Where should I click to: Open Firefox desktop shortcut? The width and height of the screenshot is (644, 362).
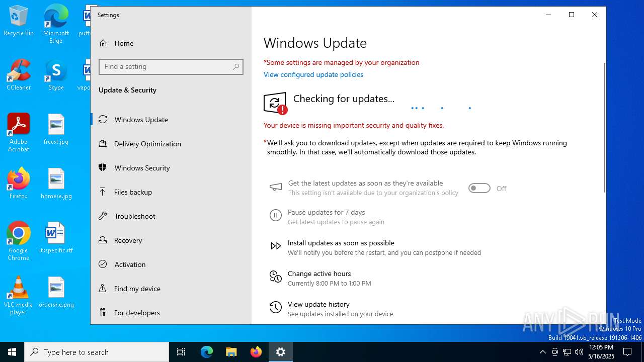(x=19, y=184)
